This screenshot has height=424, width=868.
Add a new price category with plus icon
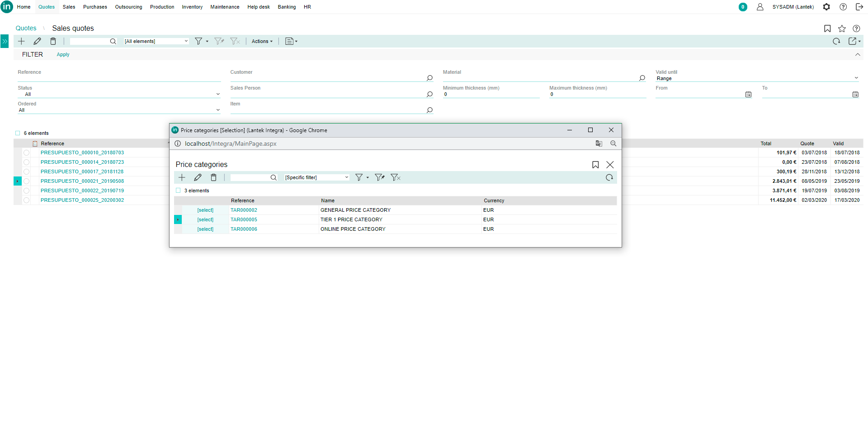[x=182, y=177]
